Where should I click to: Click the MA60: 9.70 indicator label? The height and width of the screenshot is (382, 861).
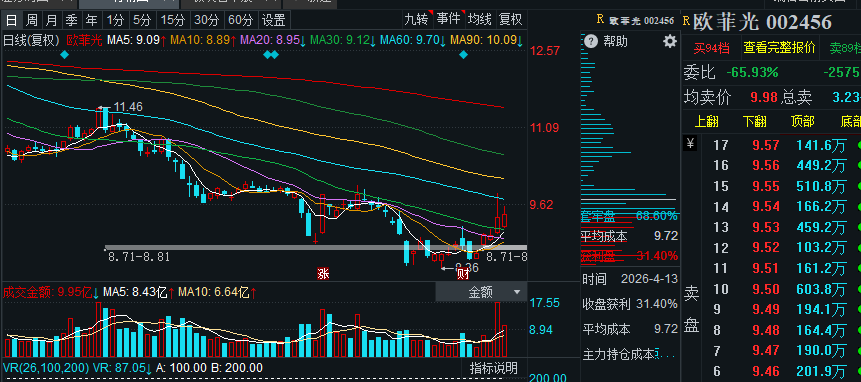(413, 40)
